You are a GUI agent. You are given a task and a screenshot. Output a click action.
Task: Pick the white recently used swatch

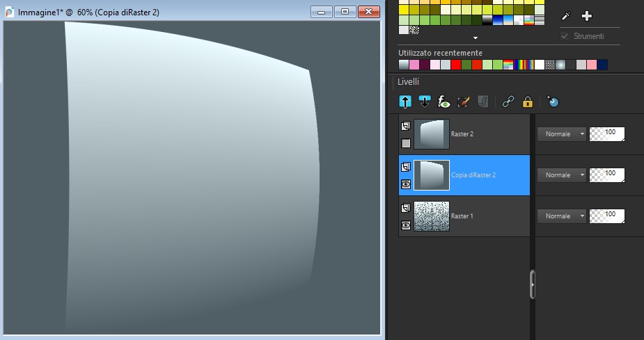(540, 65)
